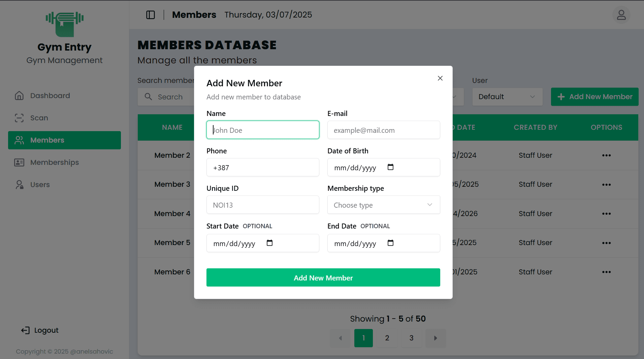Screen dimensions: 644x359
Task: Go to page 2
Action: 387,338
